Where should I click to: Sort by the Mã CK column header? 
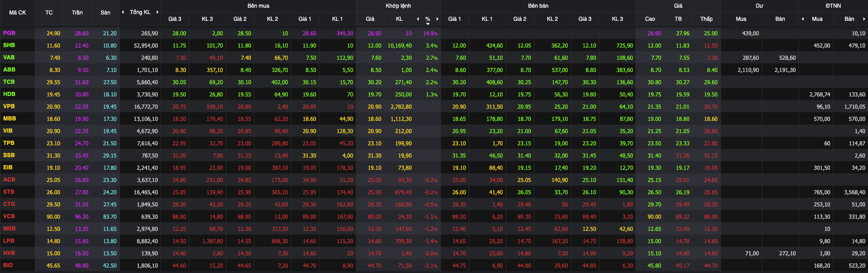coord(18,13)
